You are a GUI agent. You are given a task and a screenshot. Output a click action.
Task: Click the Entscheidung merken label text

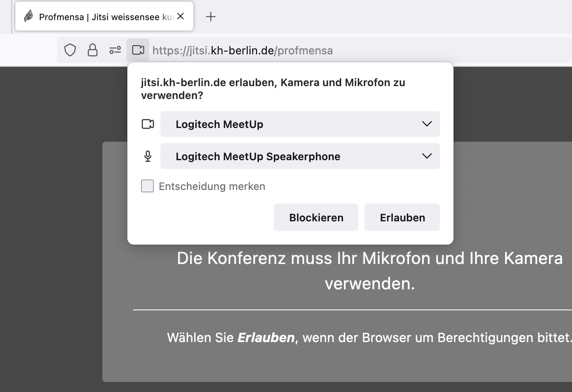[212, 186]
